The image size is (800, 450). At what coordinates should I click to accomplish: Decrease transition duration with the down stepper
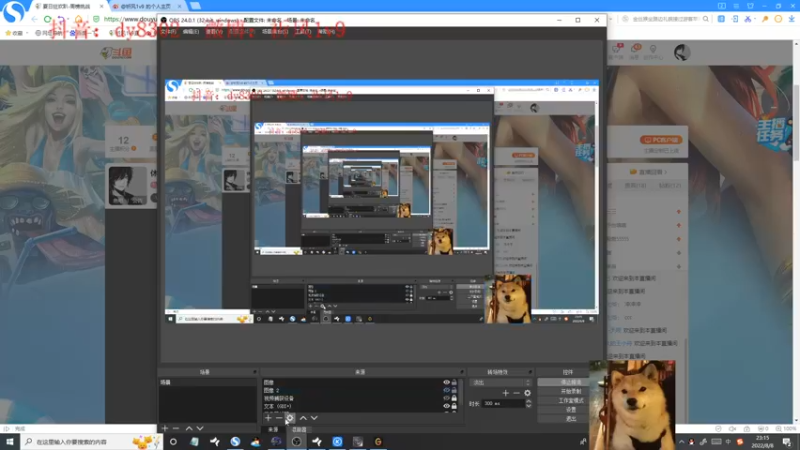coord(529,406)
